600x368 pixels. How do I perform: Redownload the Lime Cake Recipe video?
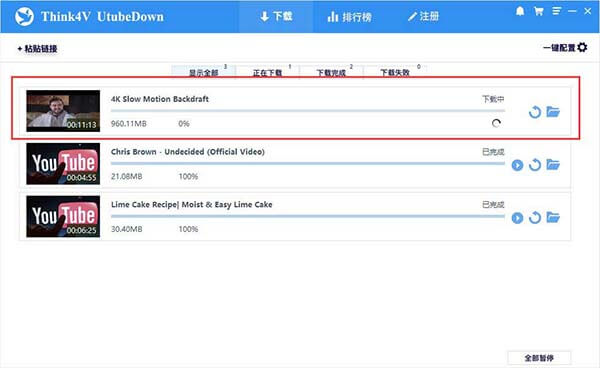(535, 218)
